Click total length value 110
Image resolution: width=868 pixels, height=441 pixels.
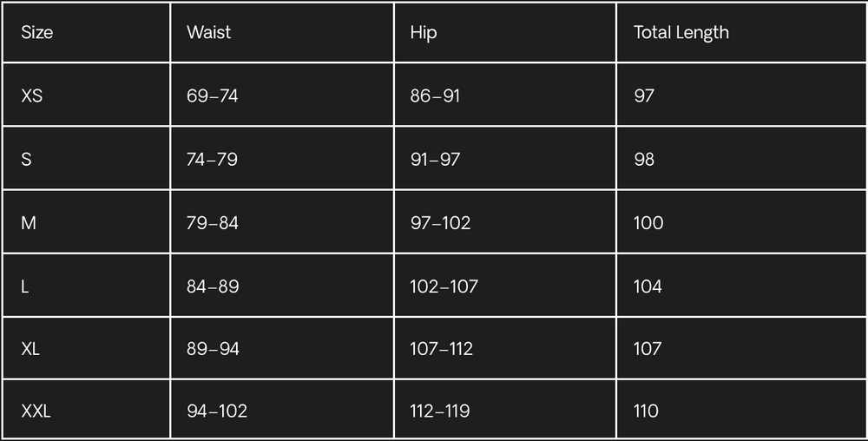click(x=647, y=411)
